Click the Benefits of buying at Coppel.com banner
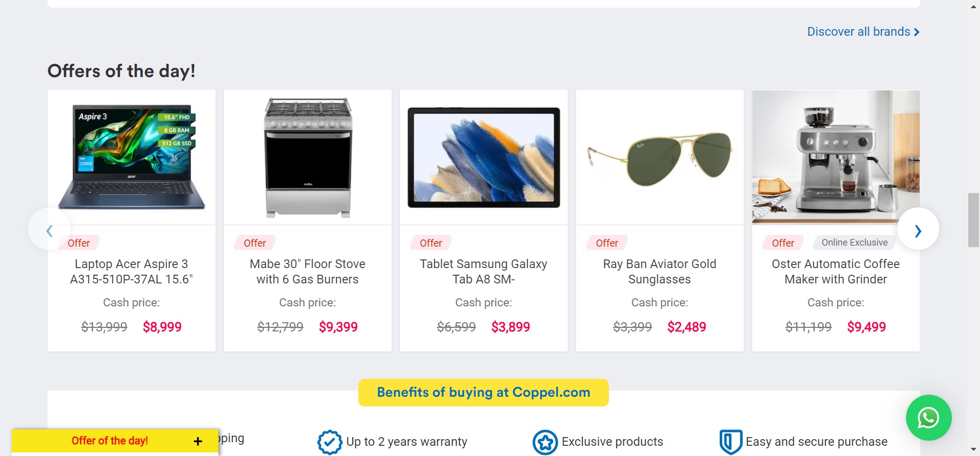 (x=483, y=392)
